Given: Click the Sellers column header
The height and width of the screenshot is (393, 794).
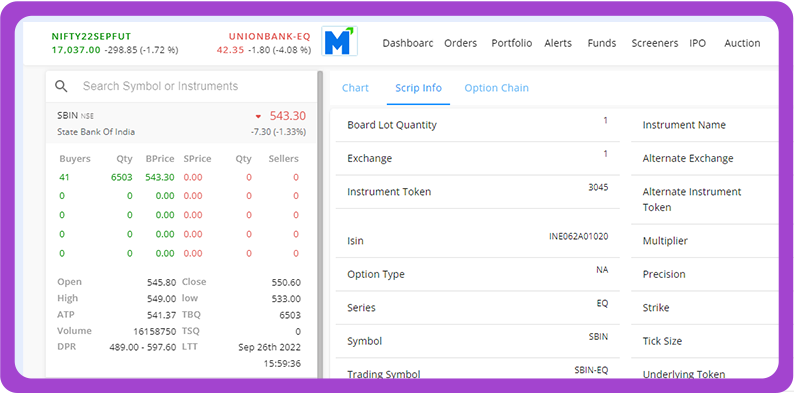Looking at the screenshot, I should coord(284,159).
